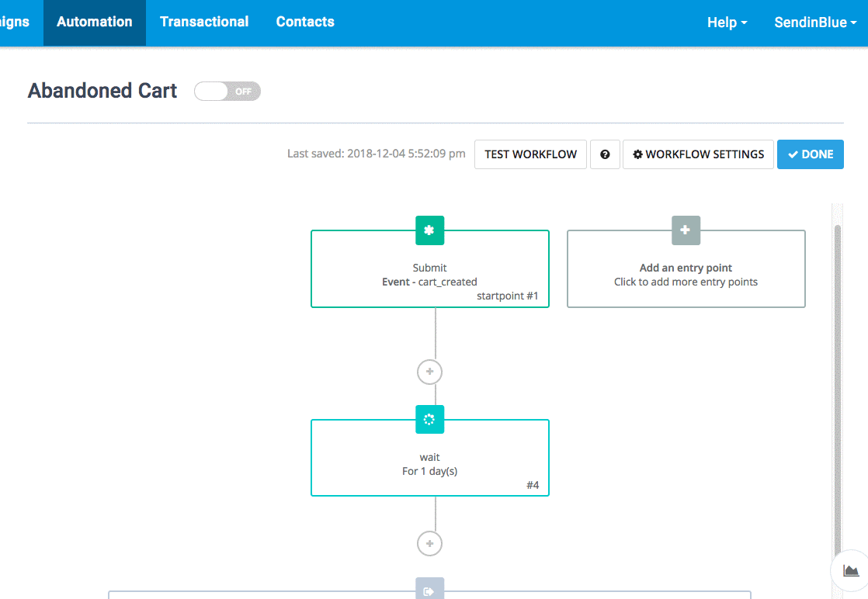Click the plus circle below the wait step
The width and height of the screenshot is (868, 599).
click(429, 543)
